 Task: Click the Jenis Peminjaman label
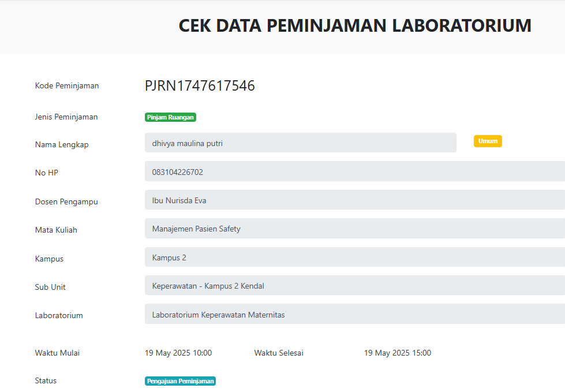point(66,117)
